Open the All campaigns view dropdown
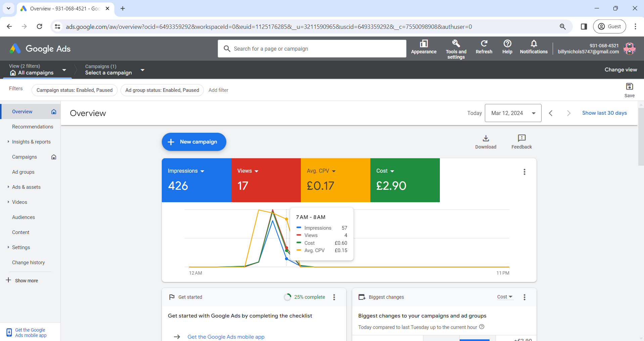644x341 pixels. 38,70
